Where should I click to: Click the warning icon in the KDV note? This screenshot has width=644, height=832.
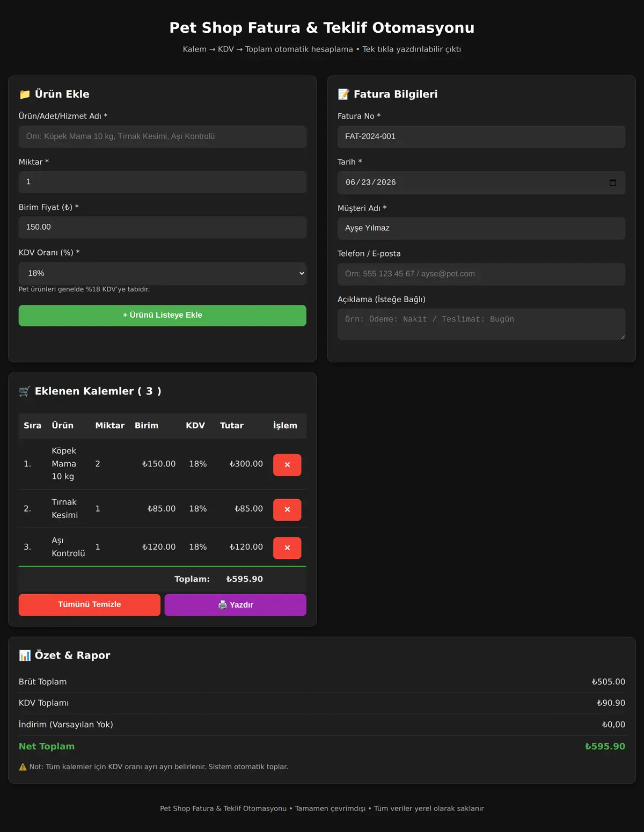click(23, 767)
